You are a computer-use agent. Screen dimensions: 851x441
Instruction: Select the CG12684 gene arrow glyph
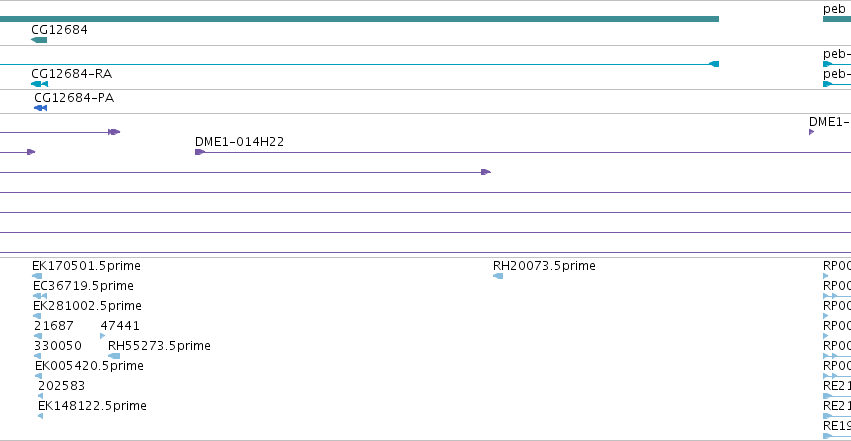(x=39, y=40)
